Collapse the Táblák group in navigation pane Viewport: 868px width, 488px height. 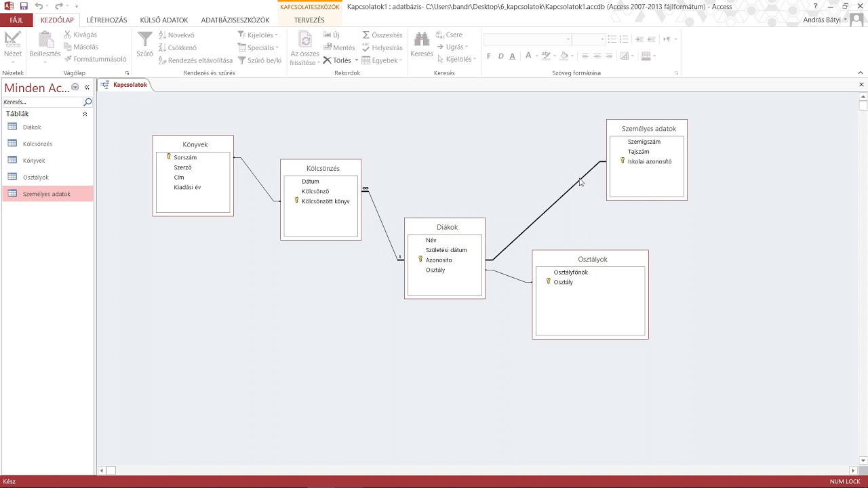(x=85, y=114)
